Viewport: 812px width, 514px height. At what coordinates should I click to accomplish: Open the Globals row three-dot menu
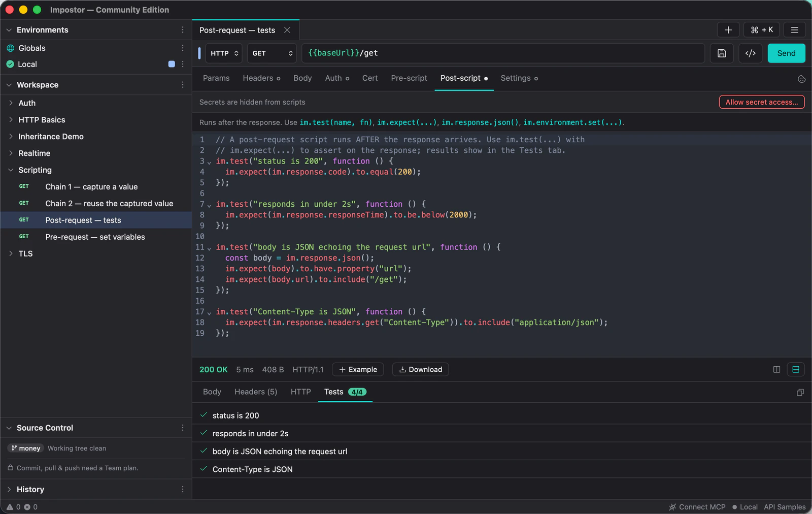pyautogui.click(x=183, y=48)
